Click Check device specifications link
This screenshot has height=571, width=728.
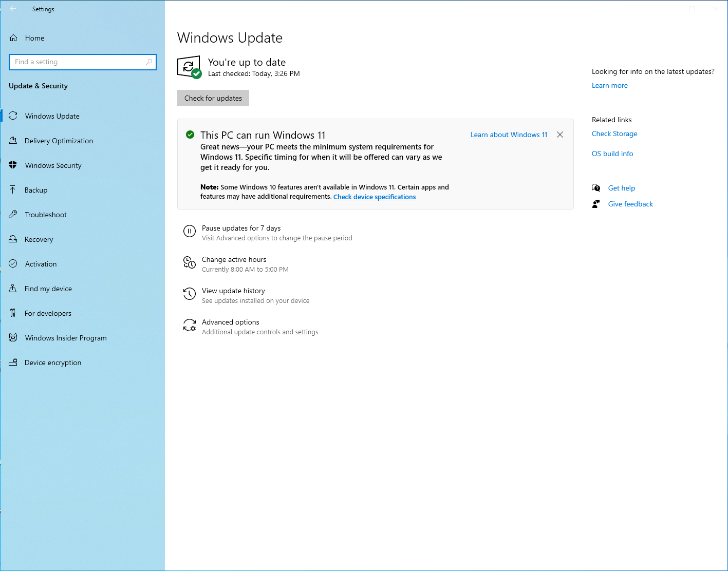pyautogui.click(x=375, y=197)
